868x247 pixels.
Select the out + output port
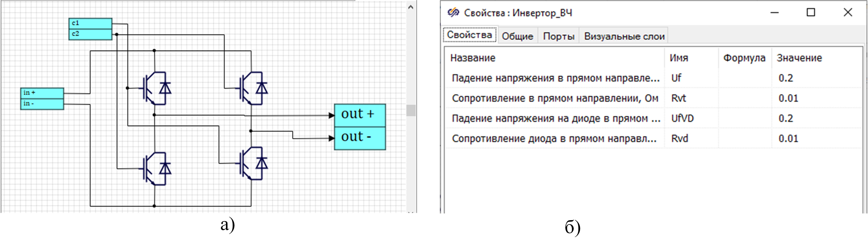click(360, 115)
